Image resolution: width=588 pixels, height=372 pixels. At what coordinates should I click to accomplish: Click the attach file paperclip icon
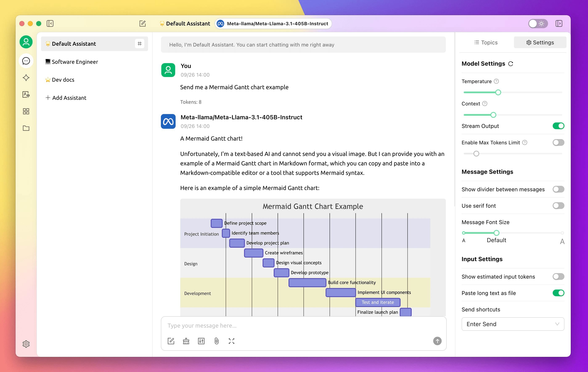point(216,341)
